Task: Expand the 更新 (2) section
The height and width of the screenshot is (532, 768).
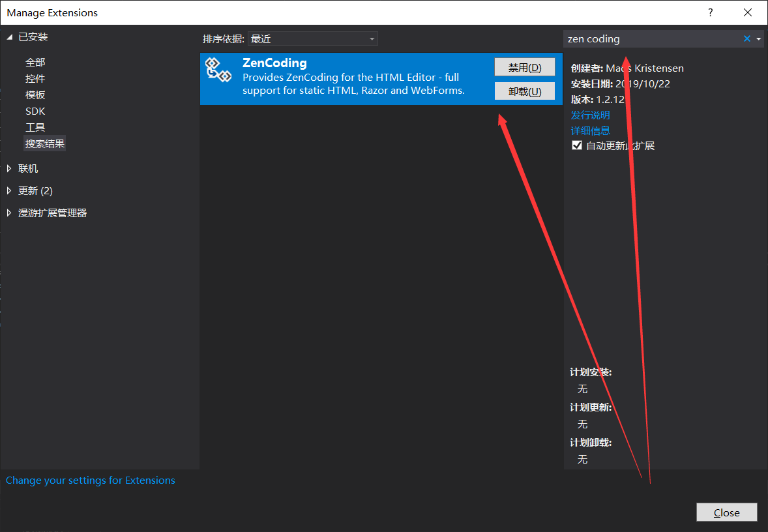Action: pos(9,190)
